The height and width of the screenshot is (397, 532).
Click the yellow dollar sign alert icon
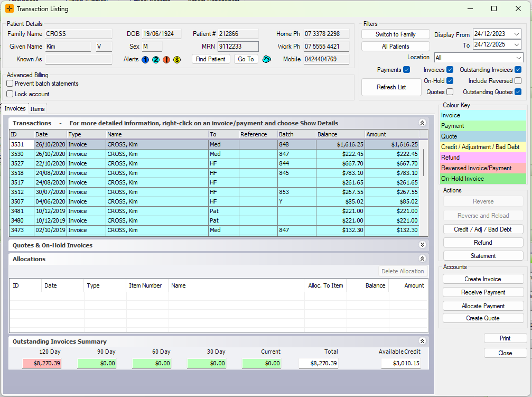tap(177, 60)
